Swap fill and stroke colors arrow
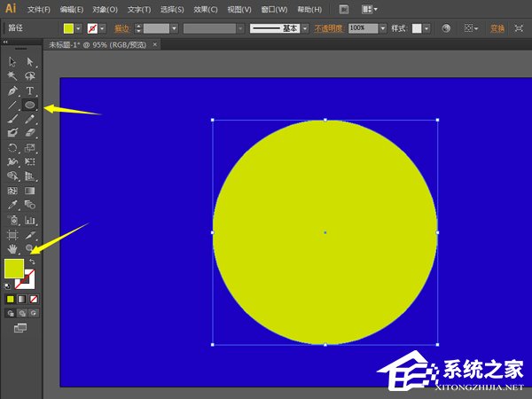 (32, 262)
